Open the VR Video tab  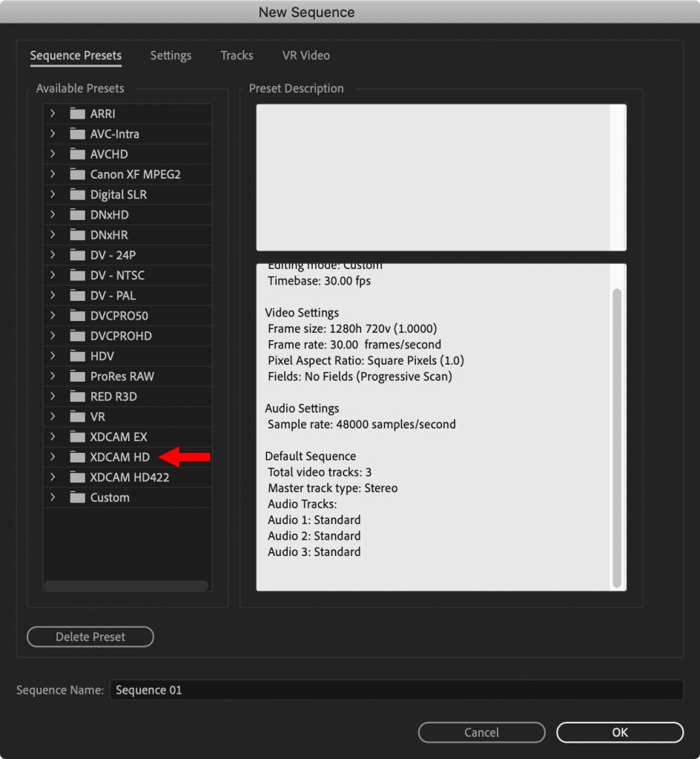[x=306, y=56]
